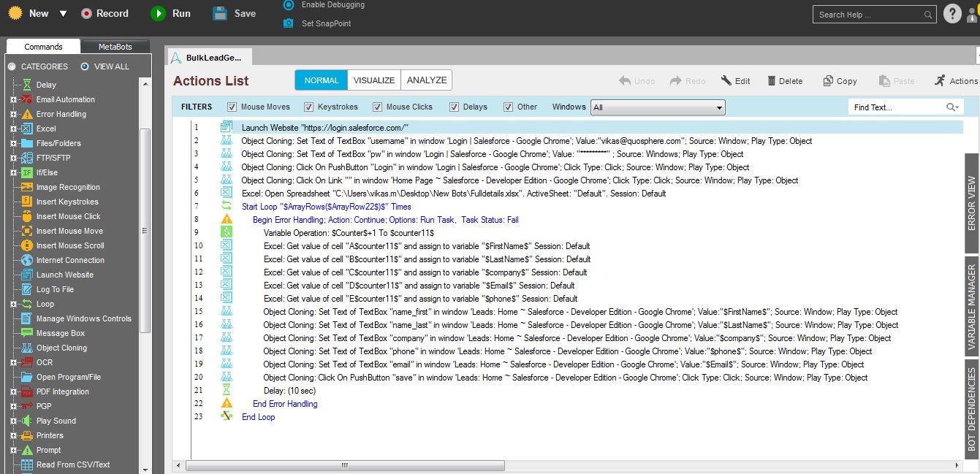Image resolution: width=980 pixels, height=474 pixels.
Task: Click the Delete trash icon
Action: click(x=771, y=81)
